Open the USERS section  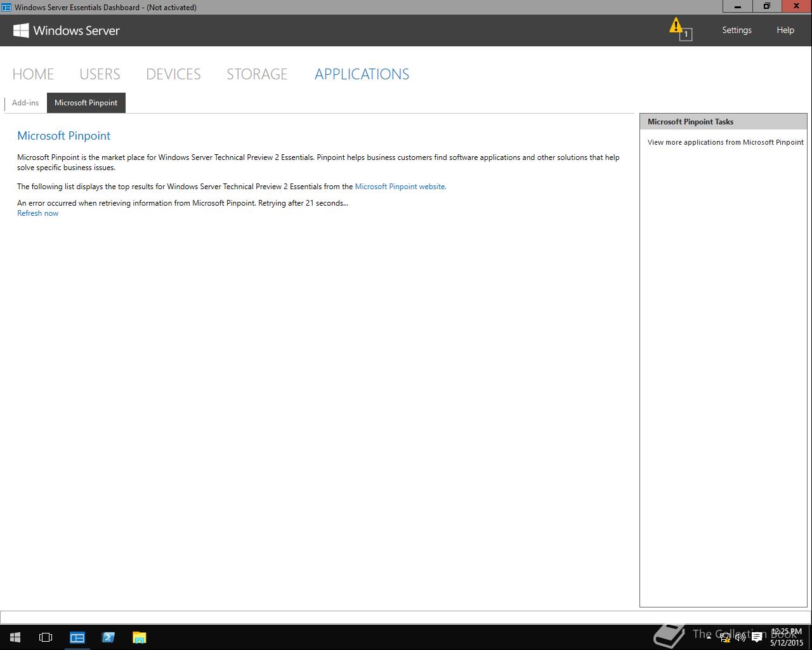coord(100,74)
